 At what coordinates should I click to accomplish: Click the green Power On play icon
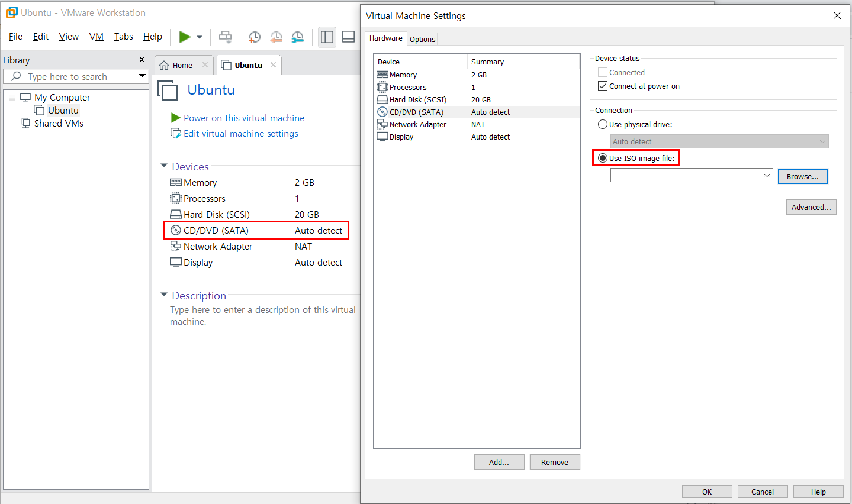185,37
